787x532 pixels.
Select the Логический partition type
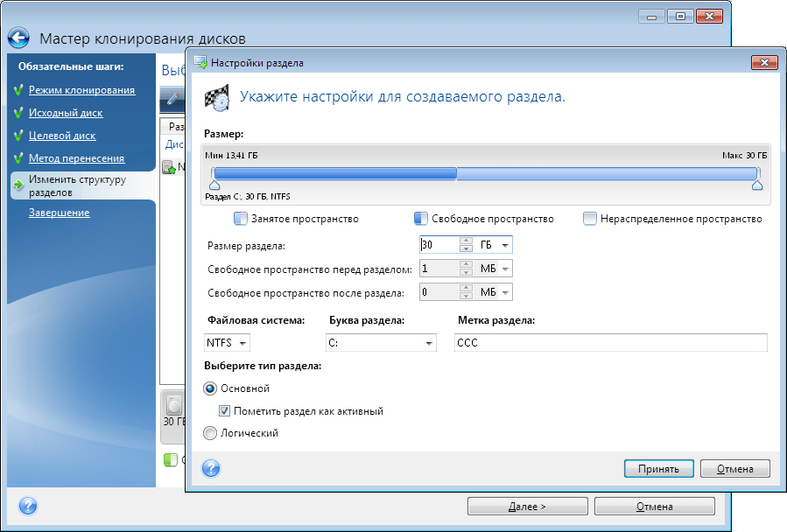coord(210,432)
